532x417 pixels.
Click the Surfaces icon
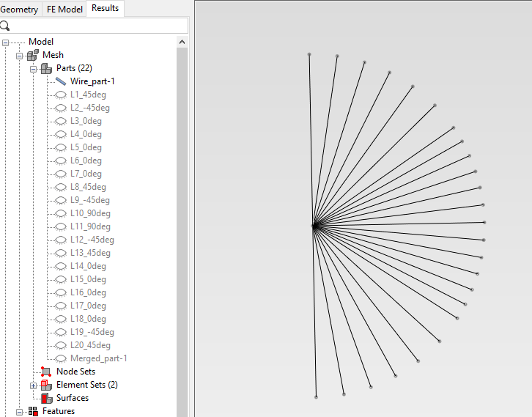(x=46, y=398)
